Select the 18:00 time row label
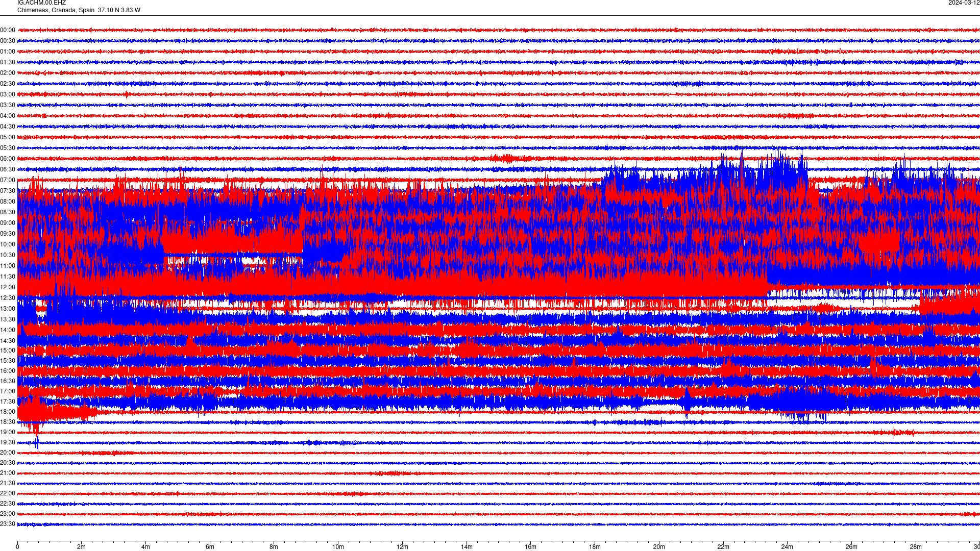Viewport: 980px width, 551px height. point(8,412)
